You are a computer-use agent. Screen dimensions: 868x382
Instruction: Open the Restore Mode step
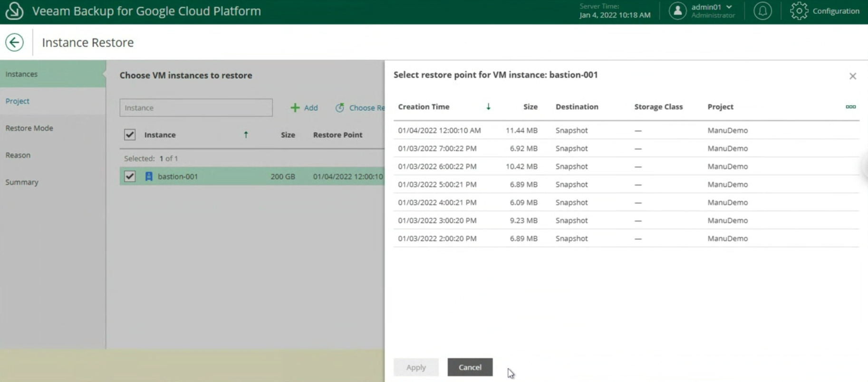[x=52, y=128]
